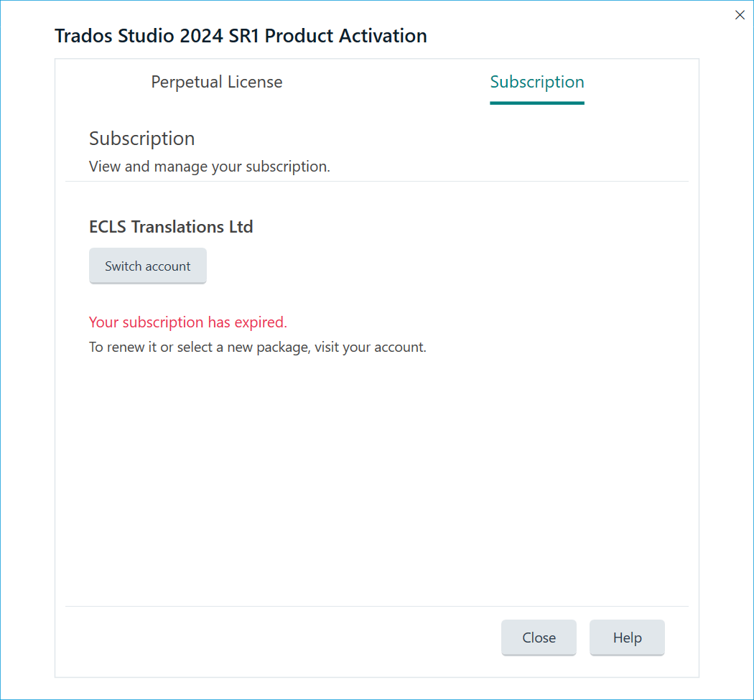This screenshot has height=700, width=754.
Task: Click the X to close the activation window
Action: click(x=740, y=14)
